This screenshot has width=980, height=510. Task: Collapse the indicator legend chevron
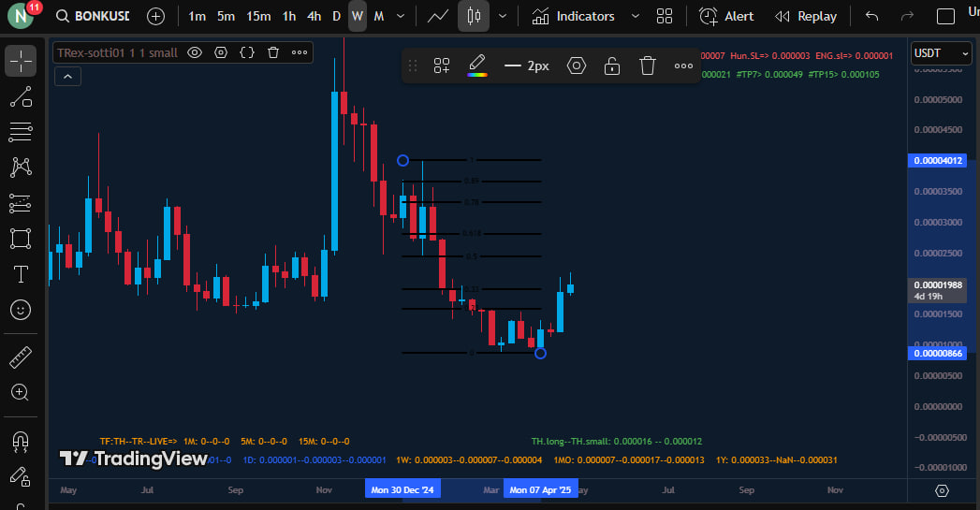coord(67,77)
